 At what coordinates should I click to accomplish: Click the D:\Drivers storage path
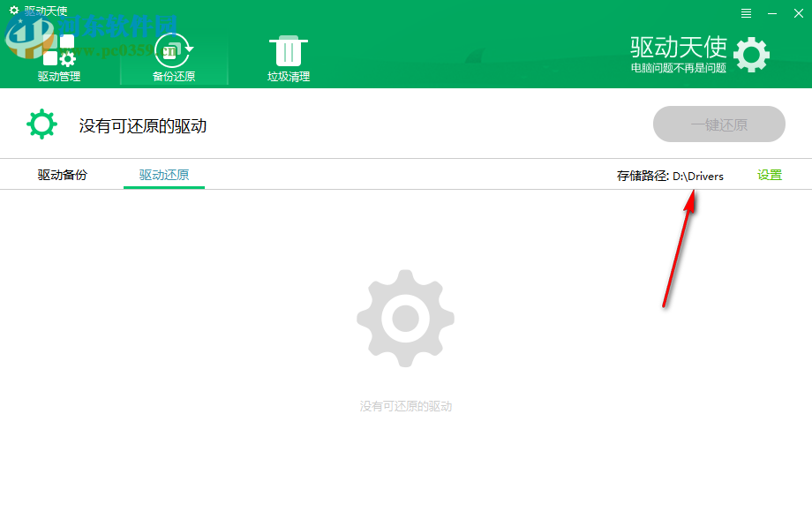700,176
